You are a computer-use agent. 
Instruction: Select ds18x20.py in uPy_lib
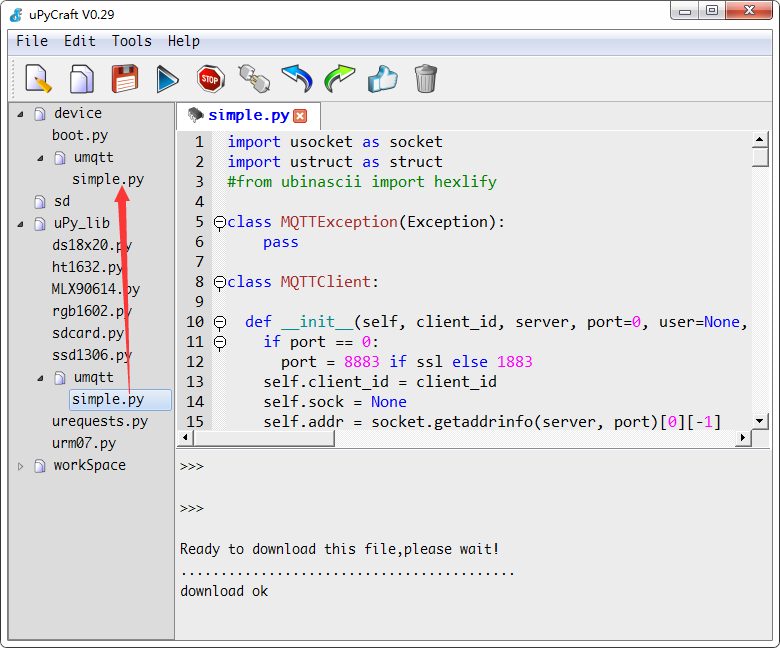point(92,245)
